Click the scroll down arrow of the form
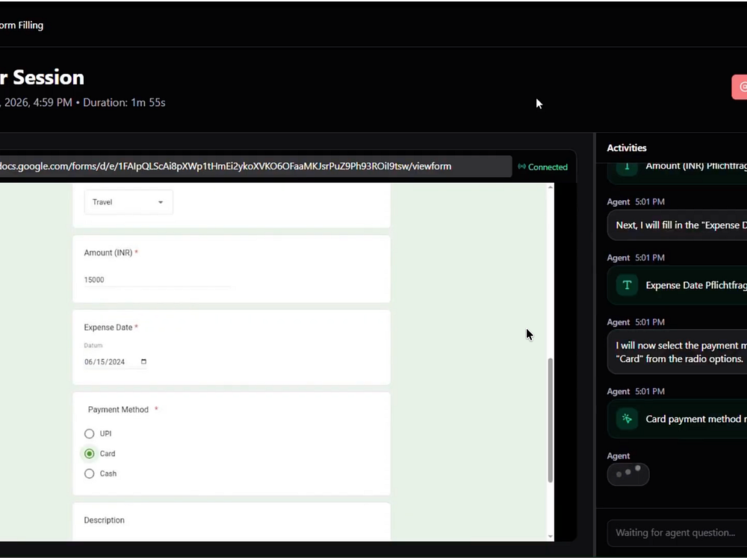Viewport: 747px width, 560px height. [x=551, y=537]
